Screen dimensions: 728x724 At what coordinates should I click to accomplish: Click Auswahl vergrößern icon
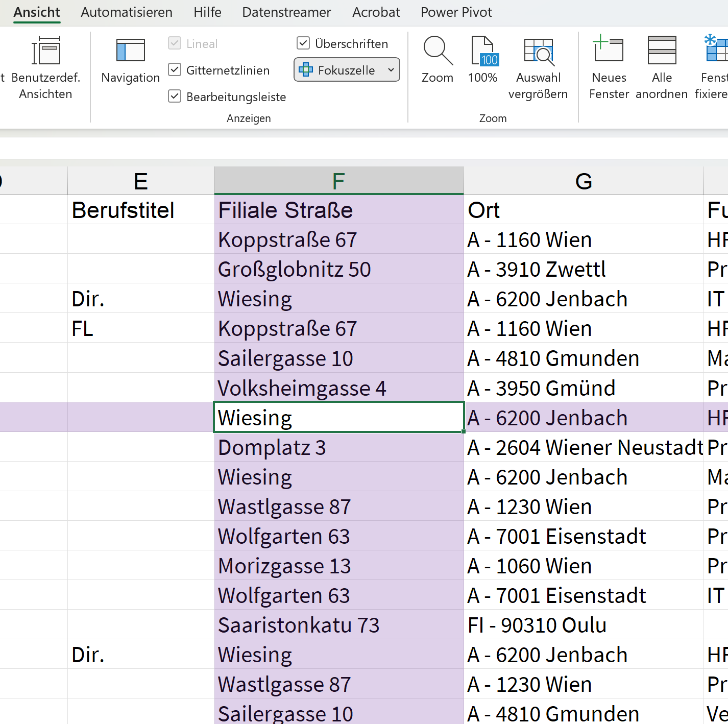538,51
